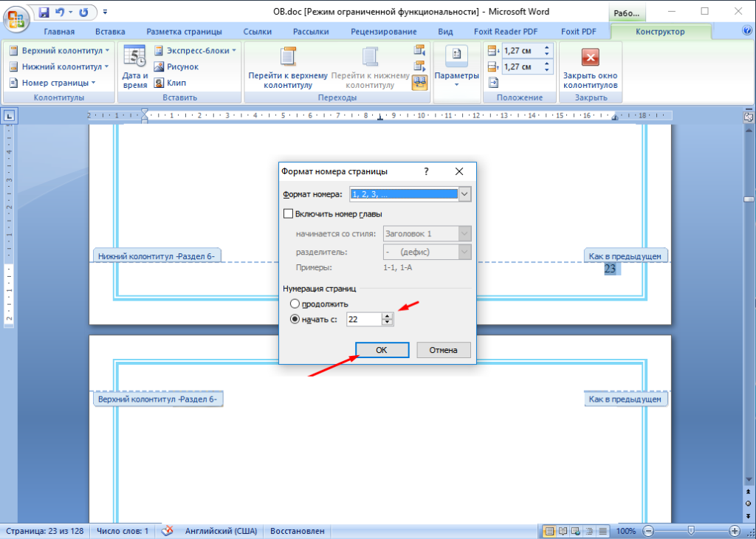756x539 pixels.
Task: Switch to Outline view
Action: [590, 531]
